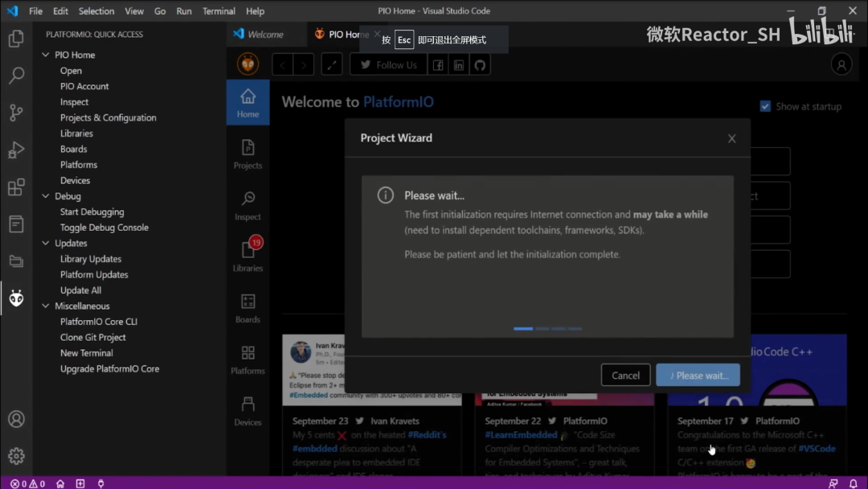Open the #LearnEmbedded hashtag link

click(x=521, y=435)
